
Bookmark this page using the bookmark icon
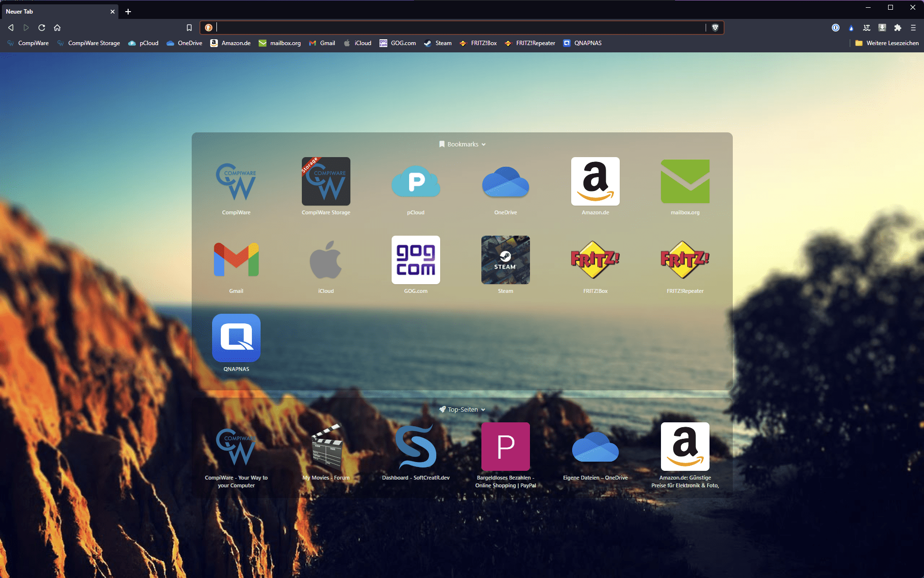[189, 28]
